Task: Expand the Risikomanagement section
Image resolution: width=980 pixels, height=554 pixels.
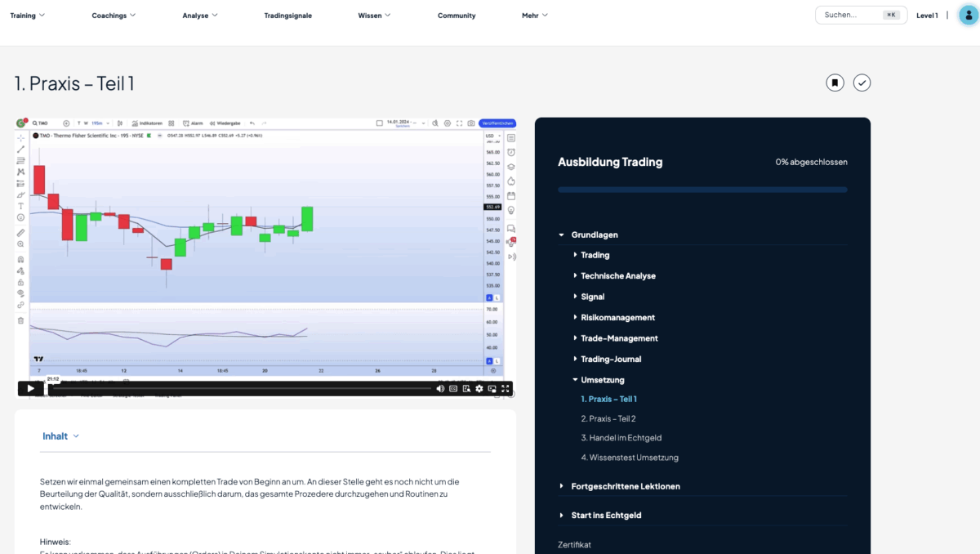Action: coord(617,317)
